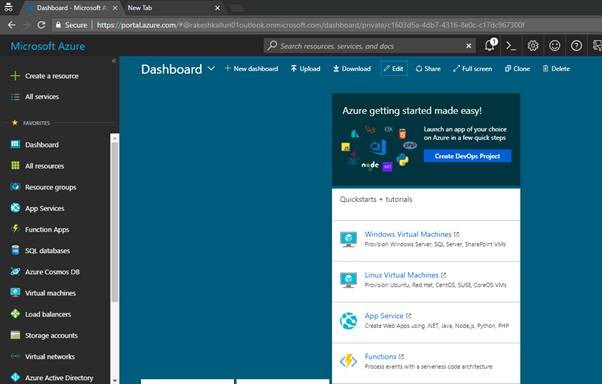Select Virtual networks text in sidebar
The width and height of the screenshot is (602, 384).
pos(50,356)
